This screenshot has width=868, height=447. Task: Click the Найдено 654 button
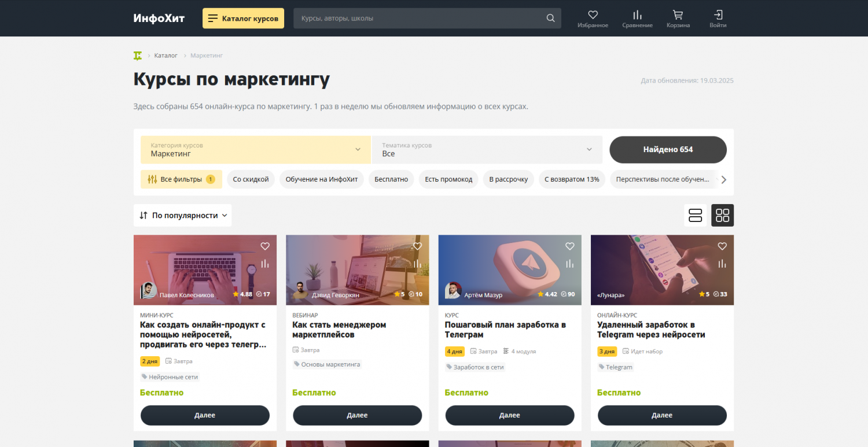click(x=668, y=150)
